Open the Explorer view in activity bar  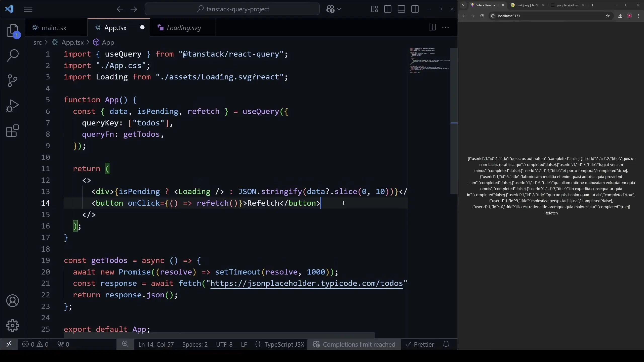(13, 31)
